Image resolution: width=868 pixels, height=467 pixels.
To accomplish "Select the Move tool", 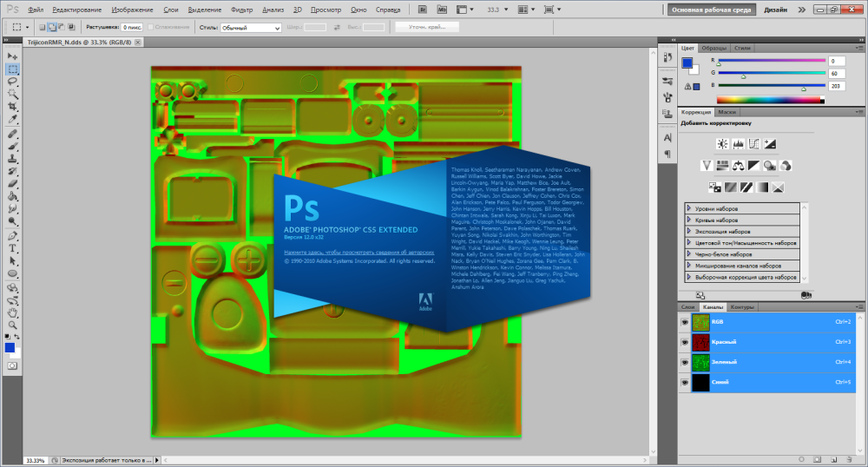I will pos(12,56).
